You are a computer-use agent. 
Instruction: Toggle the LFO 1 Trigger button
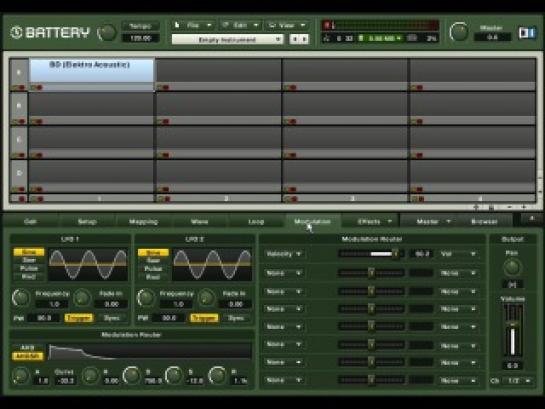click(79, 318)
